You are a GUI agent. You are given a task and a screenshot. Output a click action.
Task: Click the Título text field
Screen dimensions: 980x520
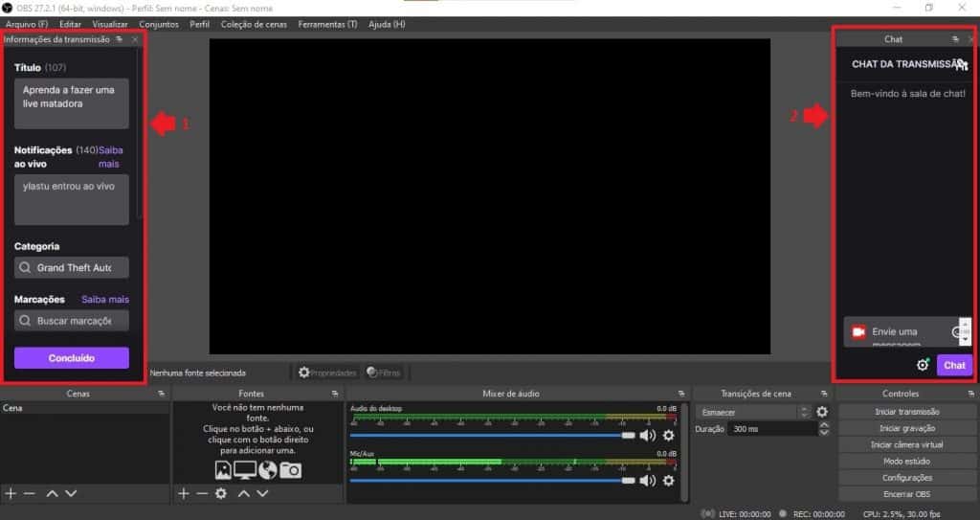[x=72, y=103]
